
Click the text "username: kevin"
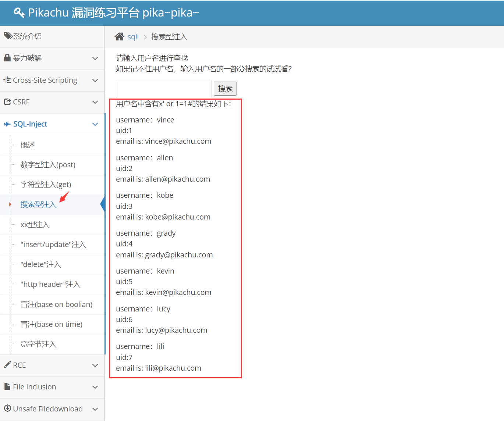click(145, 271)
